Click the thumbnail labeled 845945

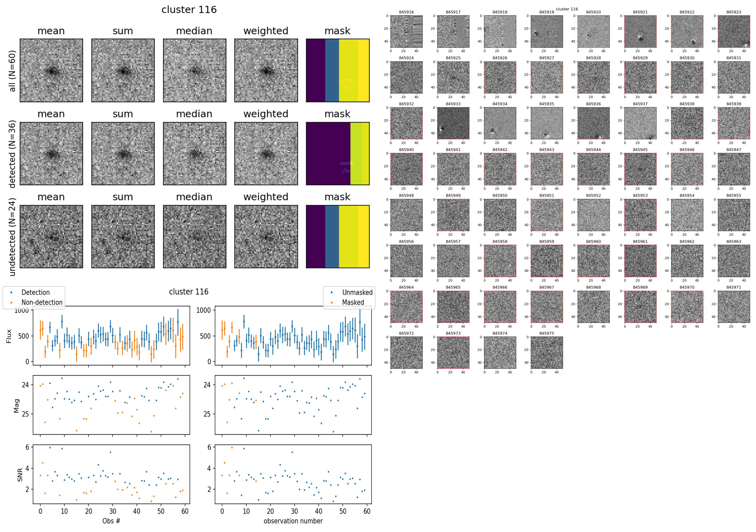(x=640, y=169)
